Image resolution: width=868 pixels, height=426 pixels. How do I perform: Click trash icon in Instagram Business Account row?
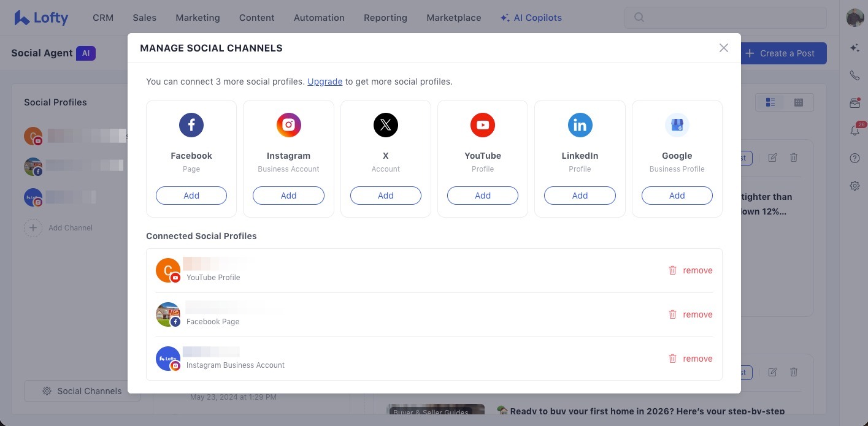[672, 359]
